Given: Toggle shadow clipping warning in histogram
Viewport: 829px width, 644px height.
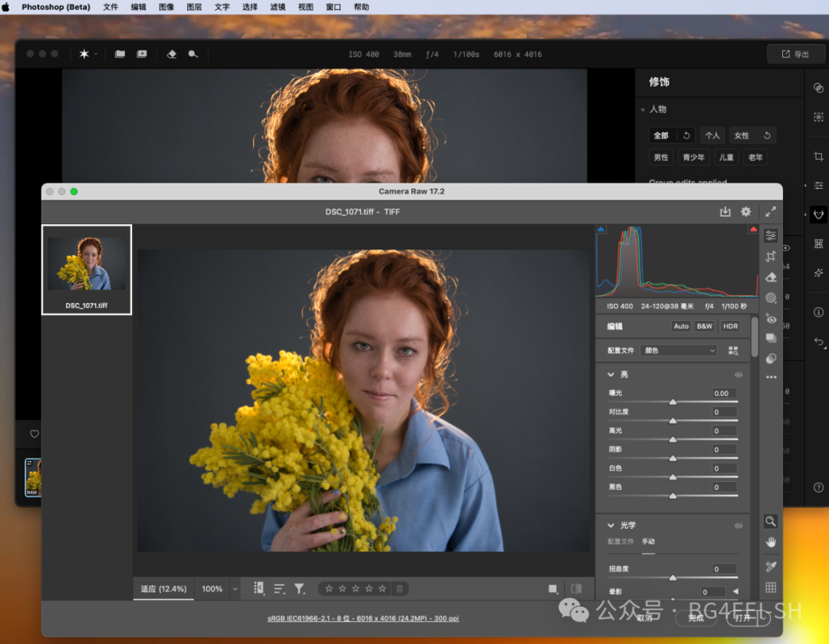Looking at the screenshot, I should pyautogui.click(x=600, y=230).
